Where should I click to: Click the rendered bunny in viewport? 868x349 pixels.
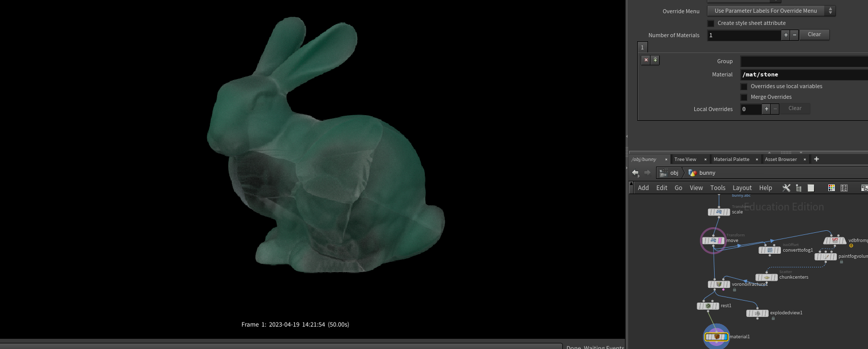coord(326,153)
